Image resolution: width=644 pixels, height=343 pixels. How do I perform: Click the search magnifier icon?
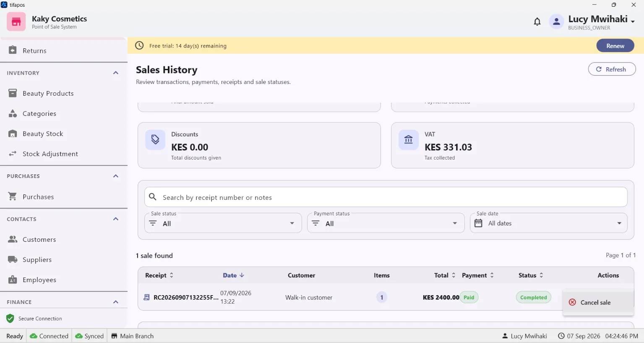(x=153, y=197)
